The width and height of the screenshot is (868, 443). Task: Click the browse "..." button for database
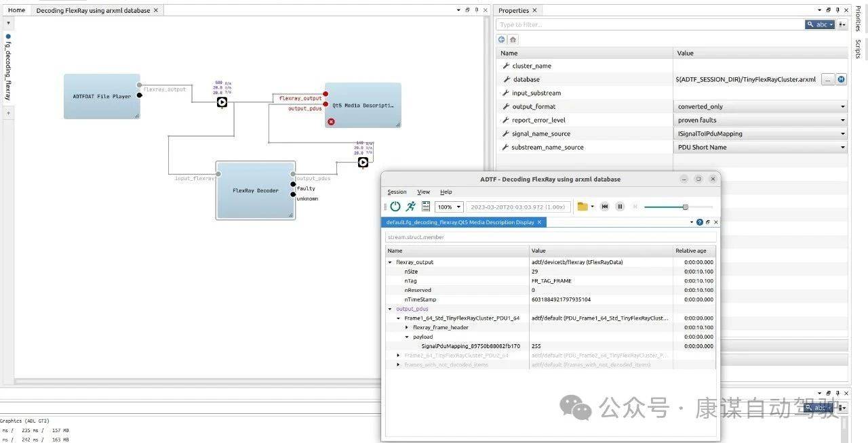(827, 79)
